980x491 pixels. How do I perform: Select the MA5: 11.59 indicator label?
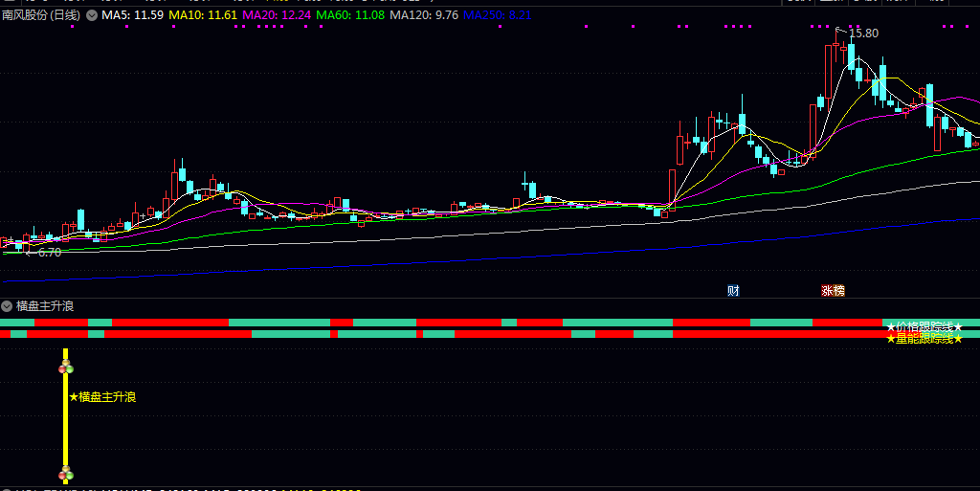coord(132,15)
